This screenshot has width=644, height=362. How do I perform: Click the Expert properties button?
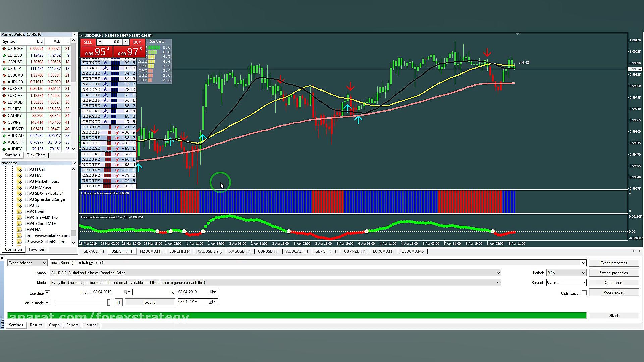point(614,263)
